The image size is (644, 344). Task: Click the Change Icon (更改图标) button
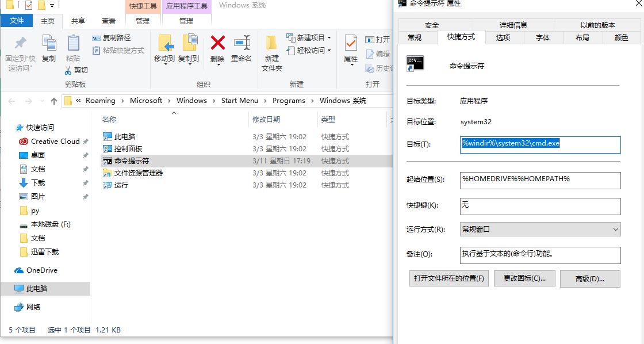(x=524, y=278)
